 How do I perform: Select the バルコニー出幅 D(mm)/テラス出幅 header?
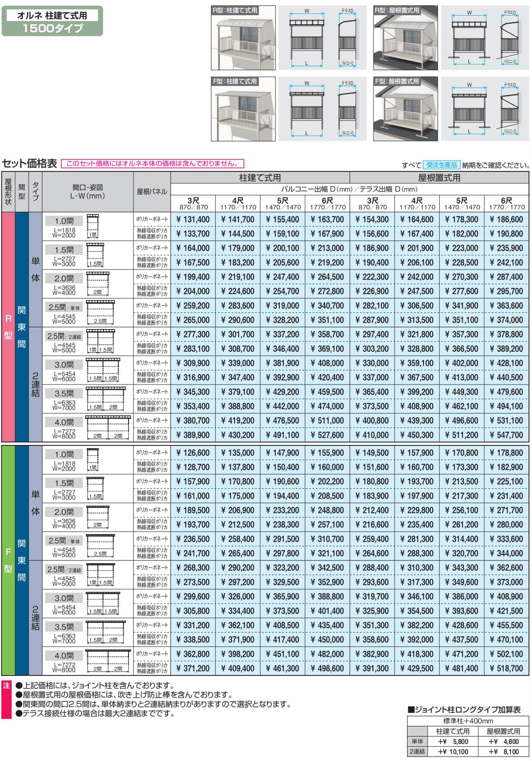pos(350,189)
